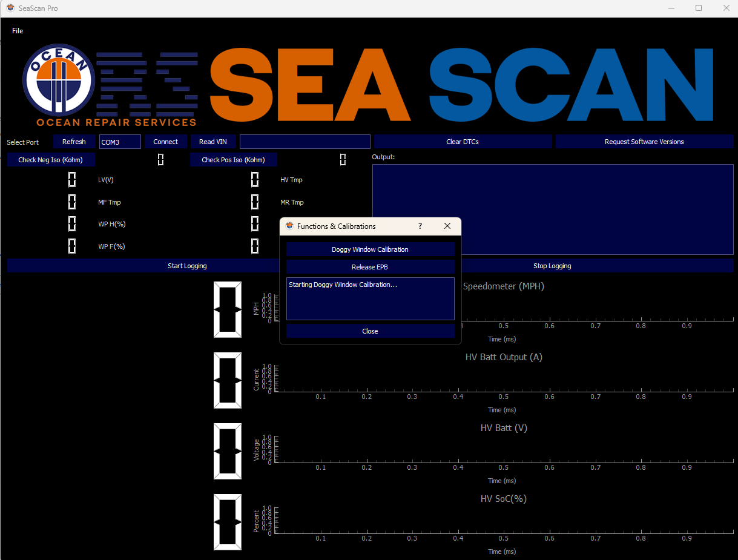Click the Read VIN button

pos(213,142)
